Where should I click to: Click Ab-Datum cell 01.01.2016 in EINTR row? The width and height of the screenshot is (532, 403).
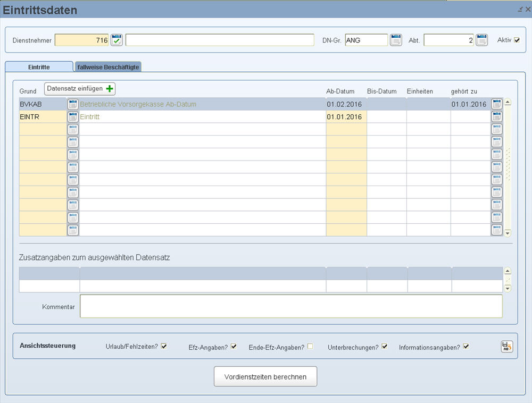(346, 117)
